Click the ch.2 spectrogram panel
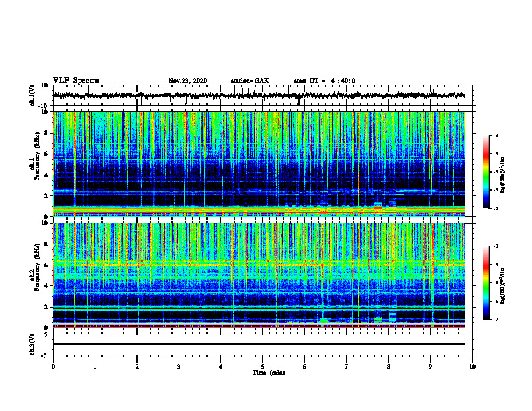 pyautogui.click(x=259, y=275)
